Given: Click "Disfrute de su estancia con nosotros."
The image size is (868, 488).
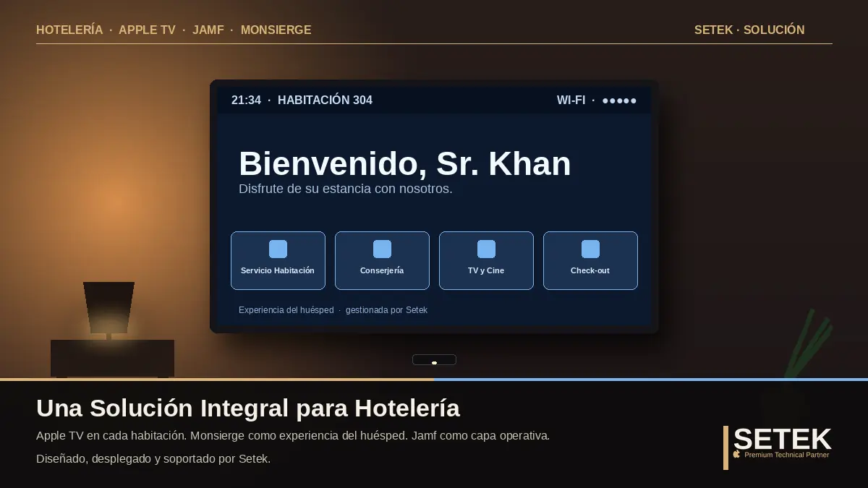Looking at the screenshot, I should tap(346, 189).
